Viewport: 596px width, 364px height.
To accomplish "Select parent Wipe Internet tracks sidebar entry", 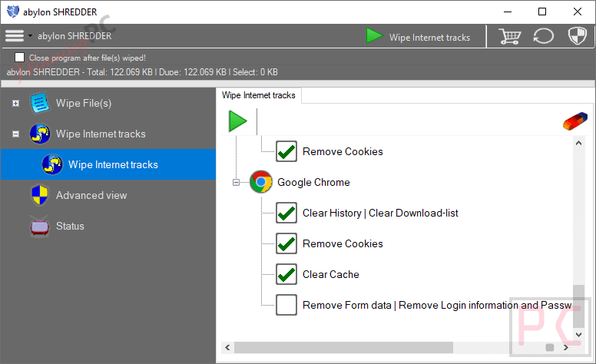I will click(101, 134).
